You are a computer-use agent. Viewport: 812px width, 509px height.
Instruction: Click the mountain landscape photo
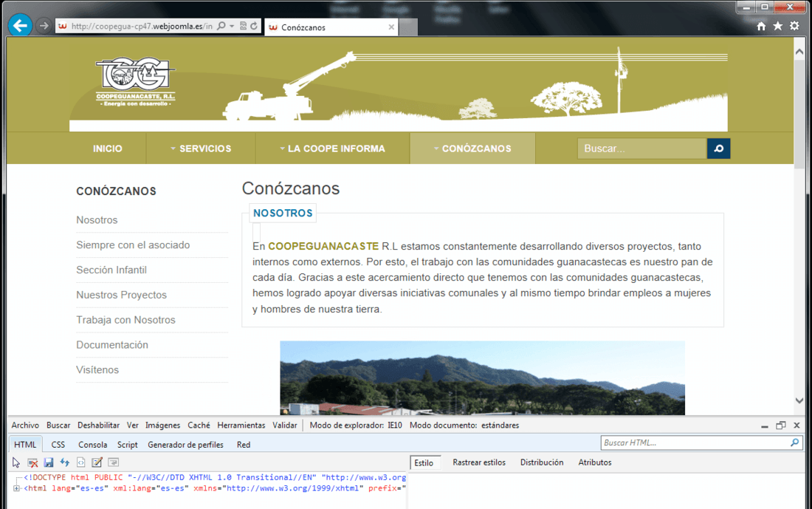tap(482, 378)
